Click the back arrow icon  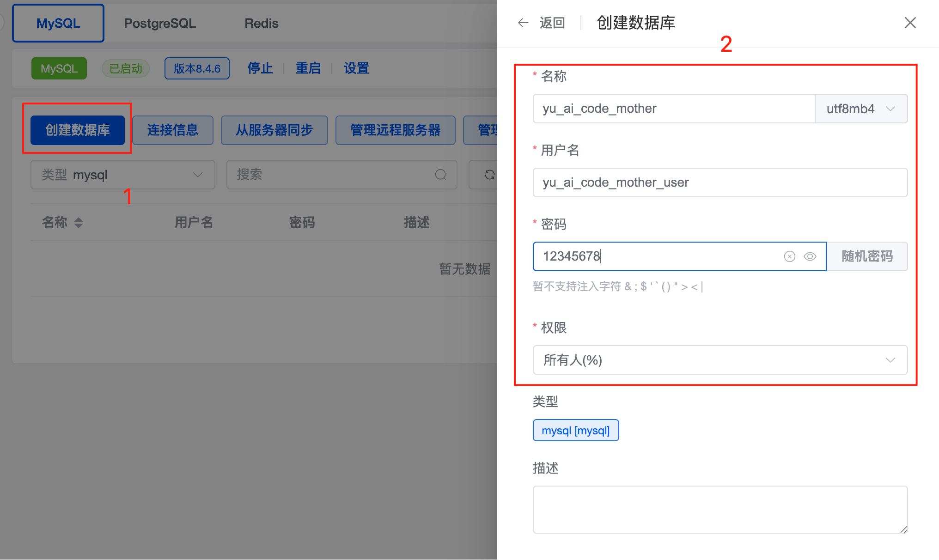(523, 23)
